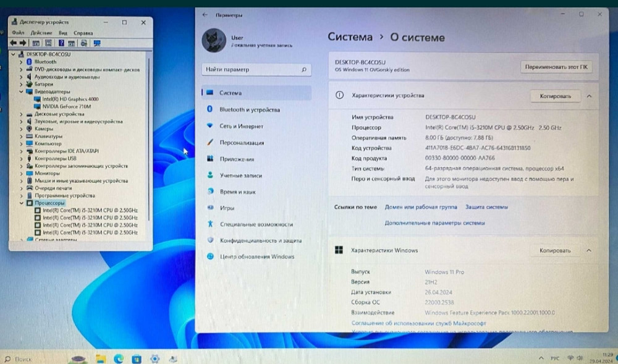Click the back arrow in Device Manager toolbar
Screen dimensions: 618x364
coord(14,43)
